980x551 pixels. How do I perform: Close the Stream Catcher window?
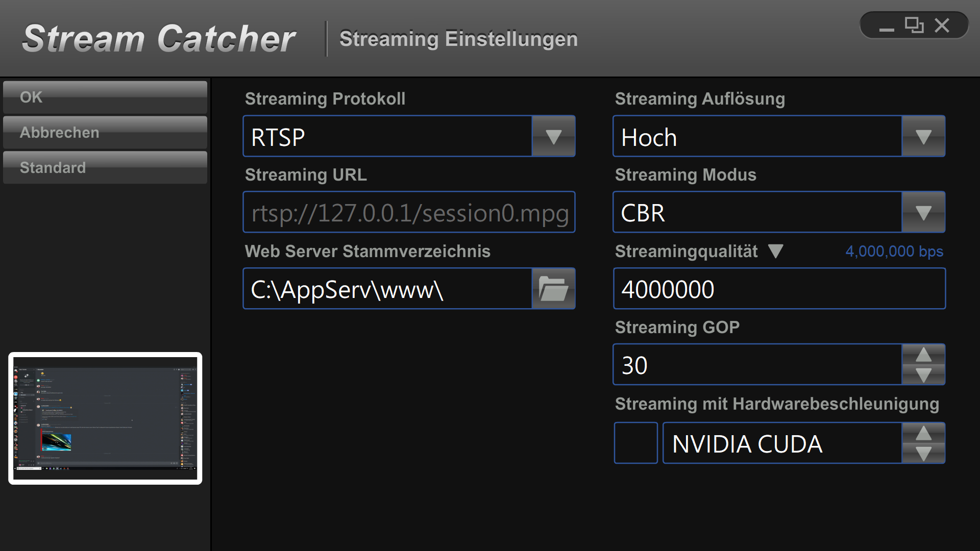(x=942, y=26)
